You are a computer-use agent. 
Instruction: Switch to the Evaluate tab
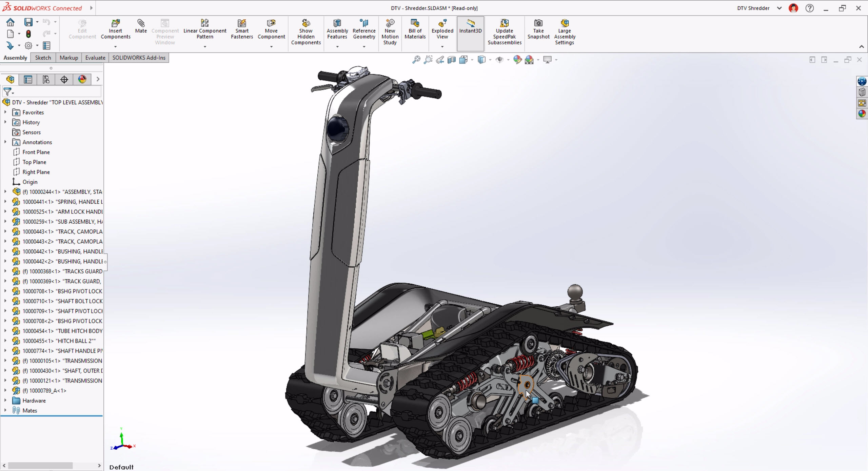click(x=95, y=58)
